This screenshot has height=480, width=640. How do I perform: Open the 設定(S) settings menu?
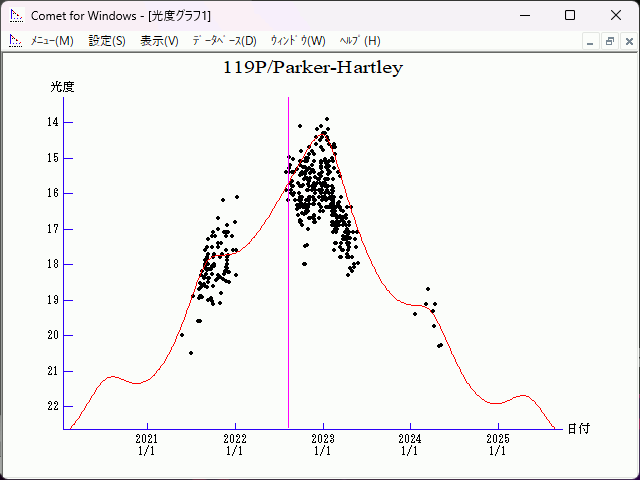(x=107, y=41)
